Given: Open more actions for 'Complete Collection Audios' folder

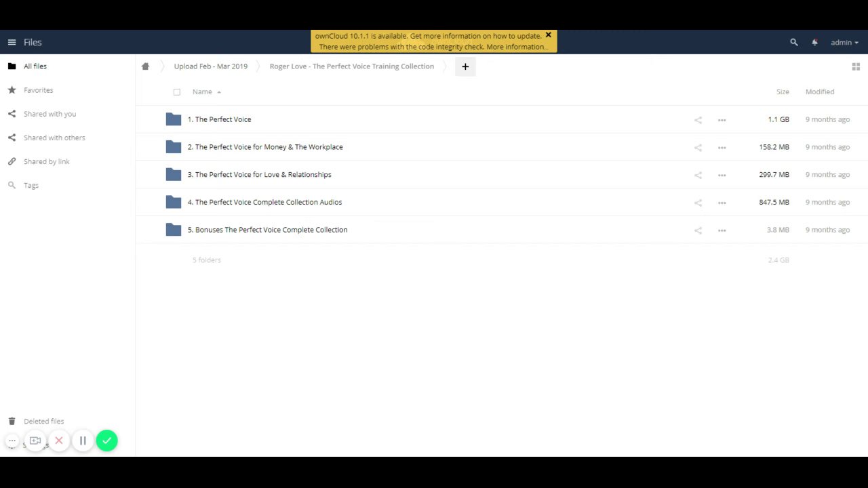Looking at the screenshot, I should tap(722, 203).
